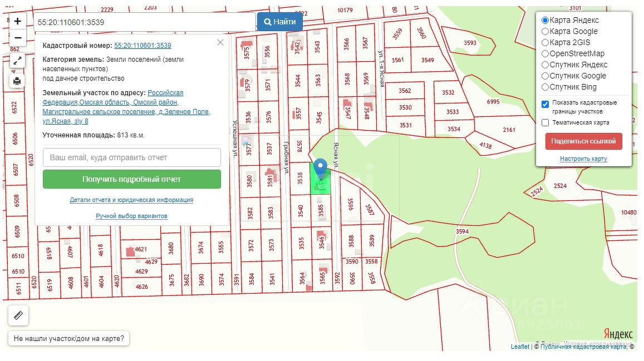Open Ручной выбор вариантов link
Image resolution: width=644 pixels, height=361 pixels.
131,216
